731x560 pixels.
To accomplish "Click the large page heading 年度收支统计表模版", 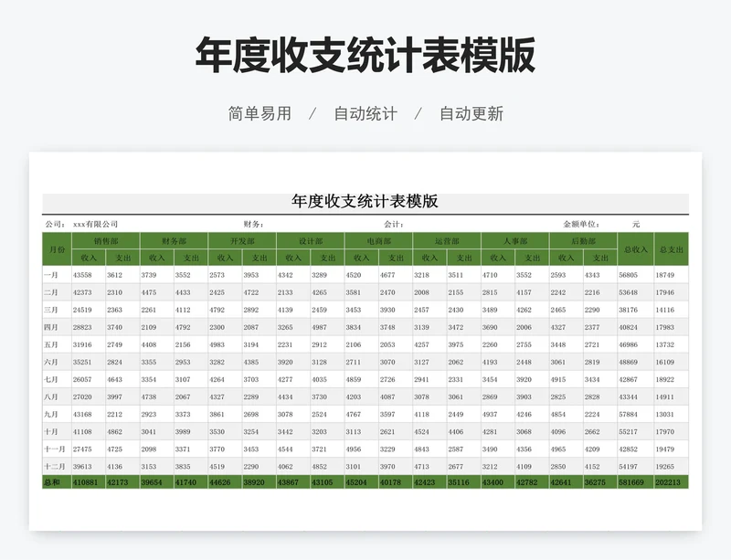I will click(365, 55).
